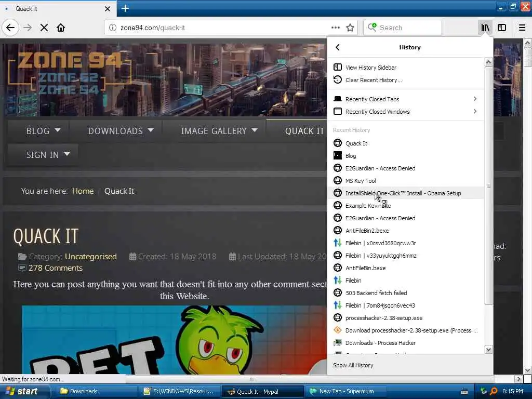Go back from History panel
The width and height of the screenshot is (532, 399).
click(x=337, y=47)
